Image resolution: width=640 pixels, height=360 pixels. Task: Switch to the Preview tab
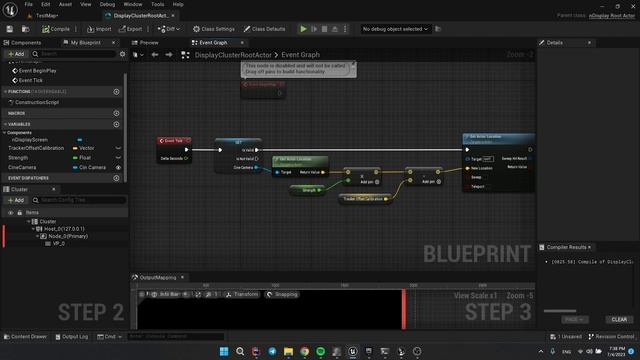coord(149,43)
